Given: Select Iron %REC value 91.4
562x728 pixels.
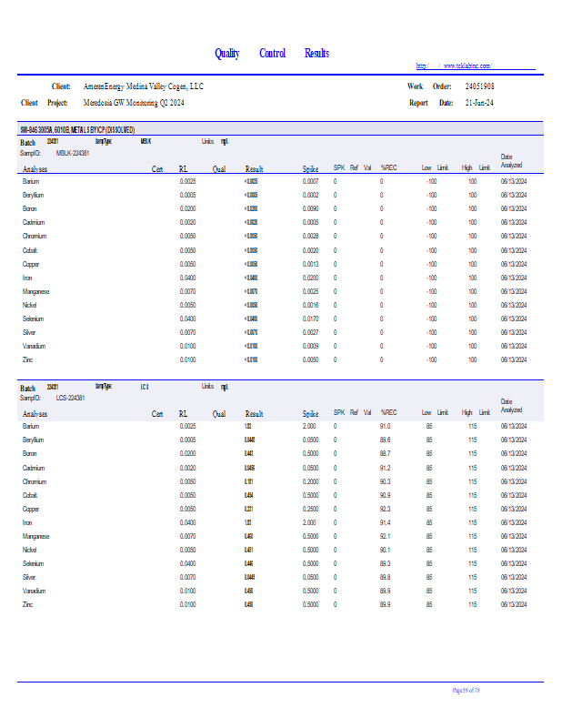Looking at the screenshot, I should point(386,522).
